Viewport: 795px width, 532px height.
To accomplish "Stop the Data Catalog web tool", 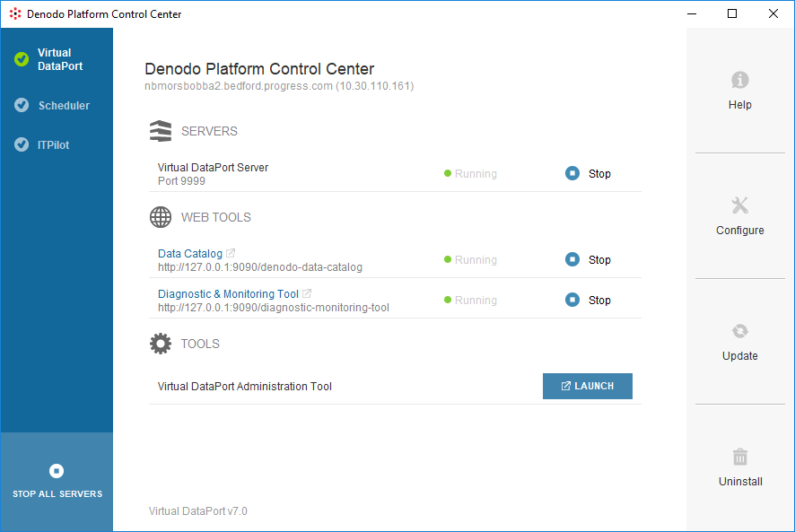I will pyautogui.click(x=589, y=260).
